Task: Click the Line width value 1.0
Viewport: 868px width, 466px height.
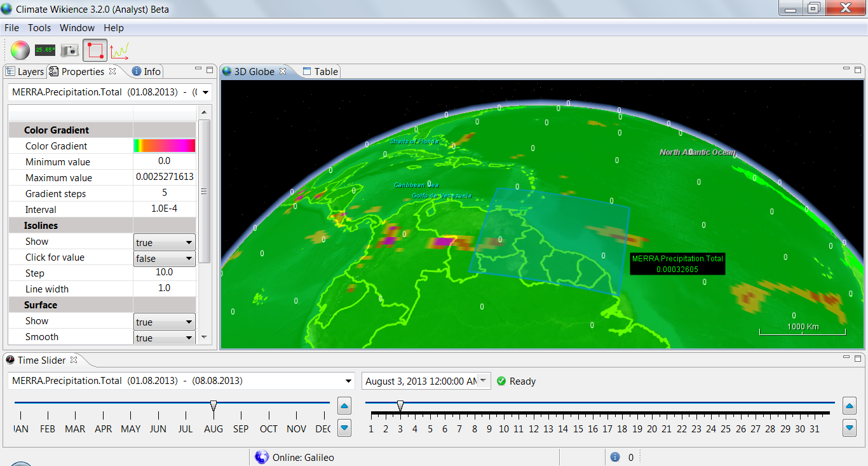Action: pyautogui.click(x=165, y=289)
